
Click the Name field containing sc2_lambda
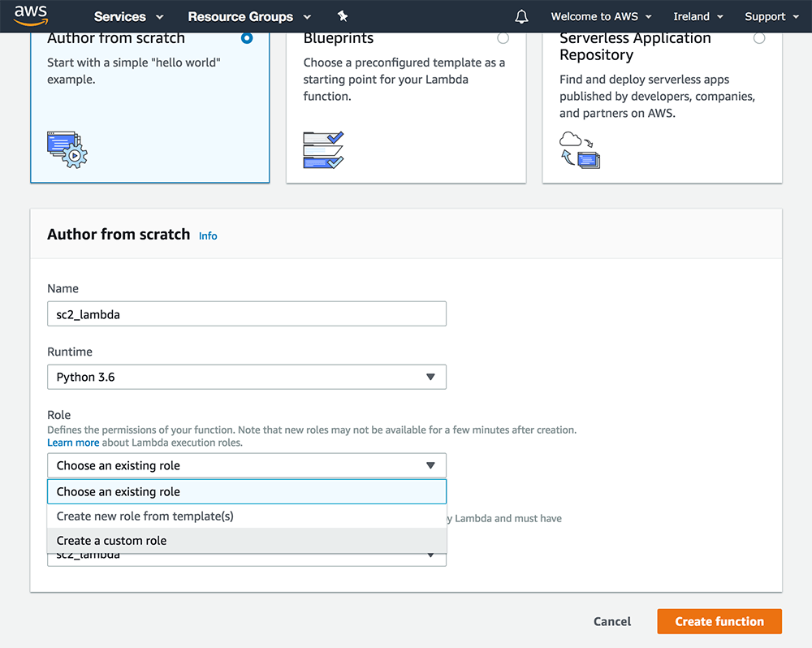246,313
